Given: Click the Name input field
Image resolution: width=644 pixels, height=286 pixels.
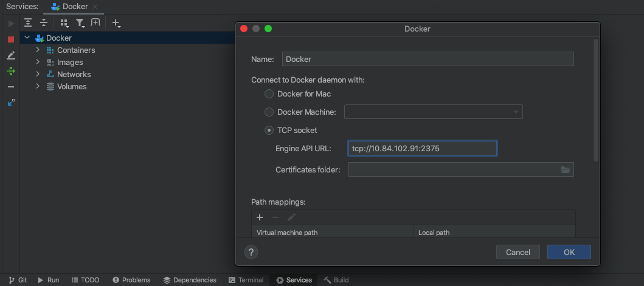Looking at the screenshot, I should pos(428,59).
